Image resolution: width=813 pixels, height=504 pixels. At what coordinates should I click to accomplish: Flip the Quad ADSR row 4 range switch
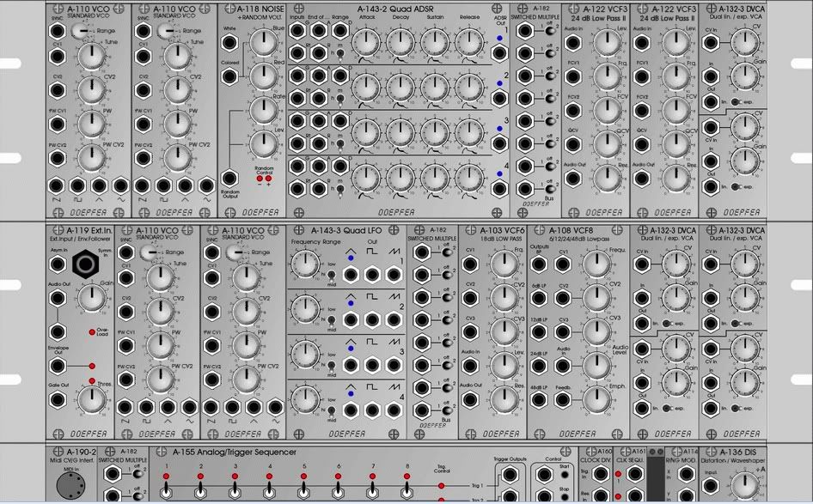click(340, 190)
